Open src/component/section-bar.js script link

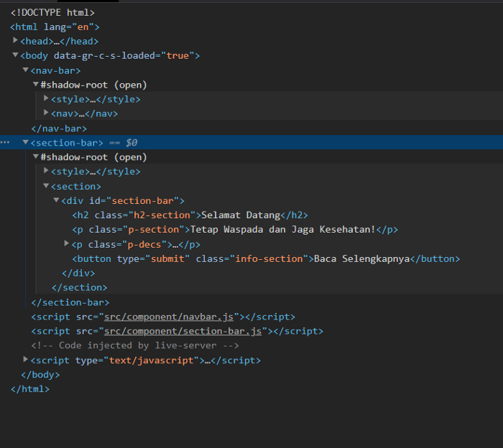pyautogui.click(x=183, y=332)
